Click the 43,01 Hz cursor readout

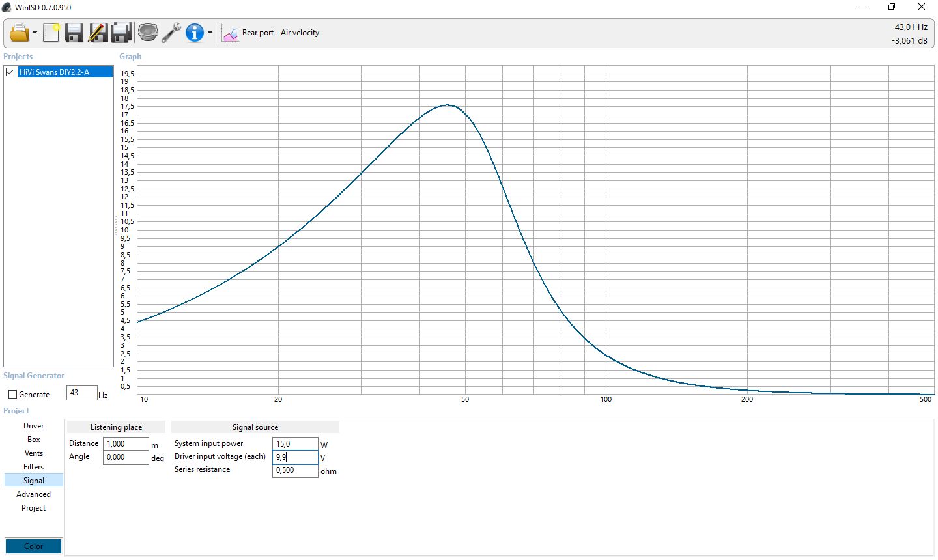(x=911, y=27)
